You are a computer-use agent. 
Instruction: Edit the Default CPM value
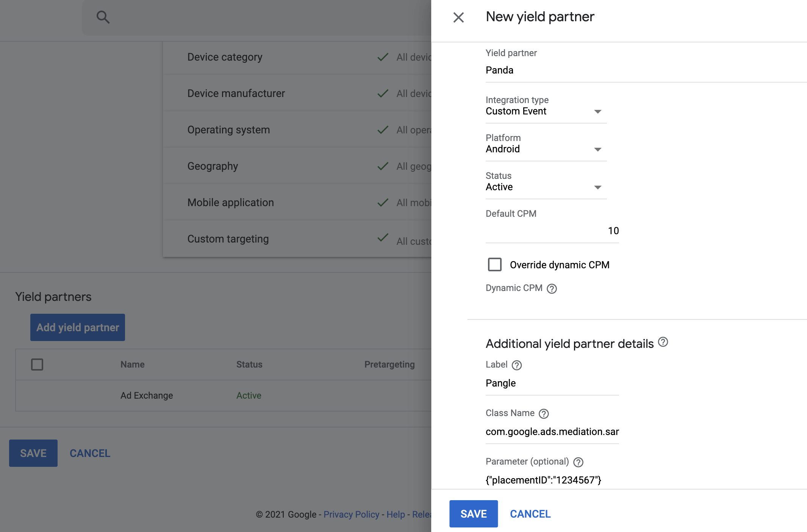[x=613, y=230]
